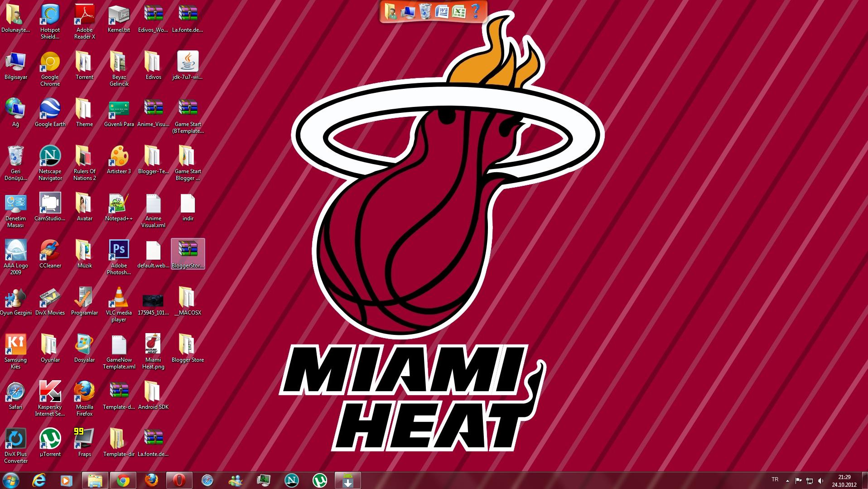Viewport: 868px width, 489px height.
Task: Open the Android download app in the taskbar
Action: tap(348, 480)
